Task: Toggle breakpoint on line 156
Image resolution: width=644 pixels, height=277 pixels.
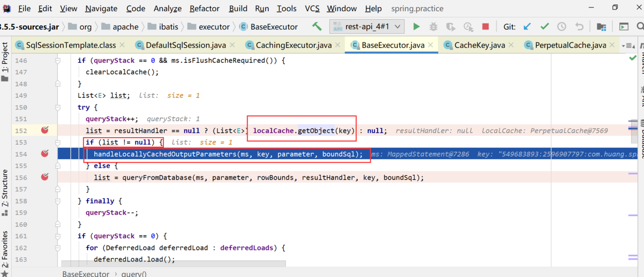Action: [45, 177]
